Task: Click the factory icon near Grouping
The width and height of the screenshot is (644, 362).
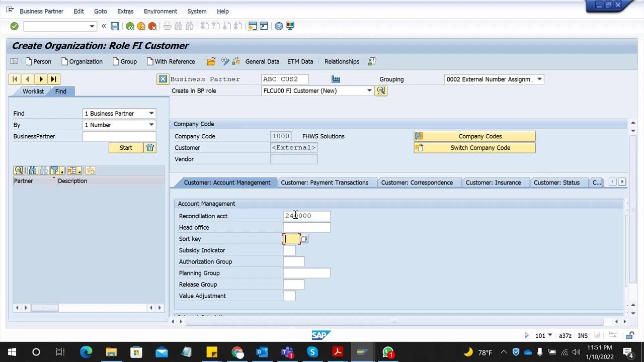Action: tap(336, 79)
